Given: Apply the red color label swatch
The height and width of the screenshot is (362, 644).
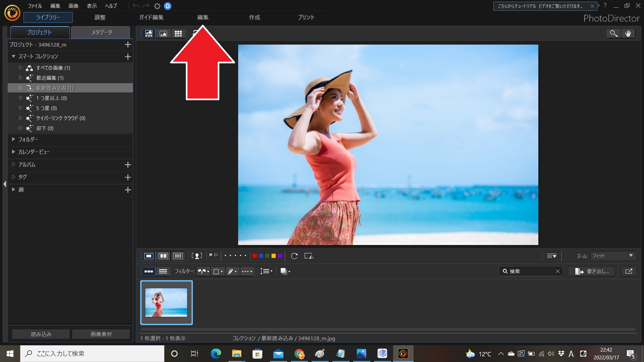Looking at the screenshot, I should click(x=255, y=256).
